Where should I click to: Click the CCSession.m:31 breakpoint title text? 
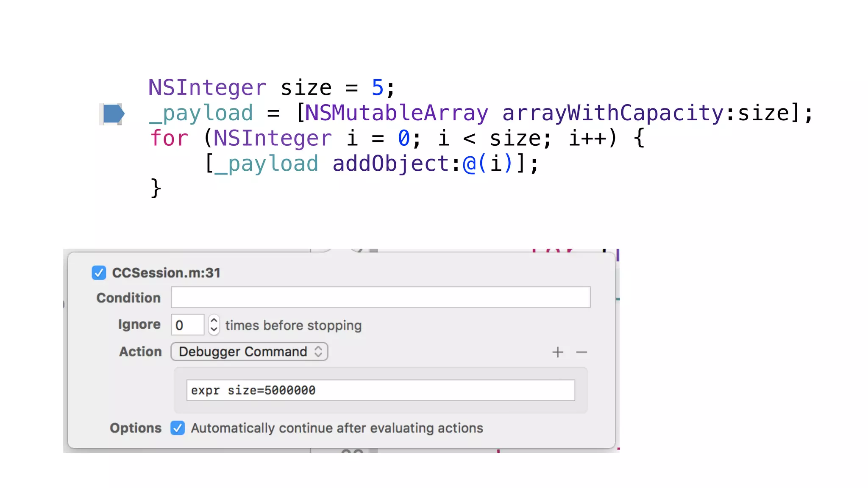[166, 273]
